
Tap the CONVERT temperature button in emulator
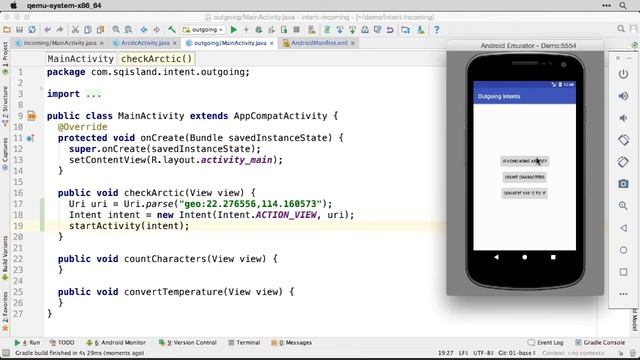click(x=524, y=193)
